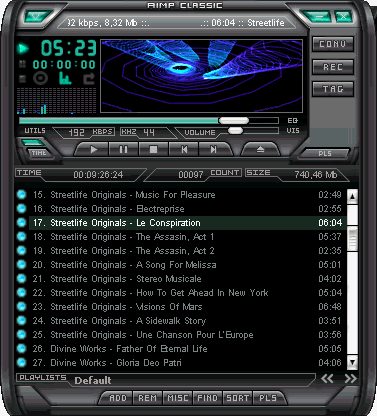377x416 pixels.
Task: Click the track seek bar
Action: [149, 120]
